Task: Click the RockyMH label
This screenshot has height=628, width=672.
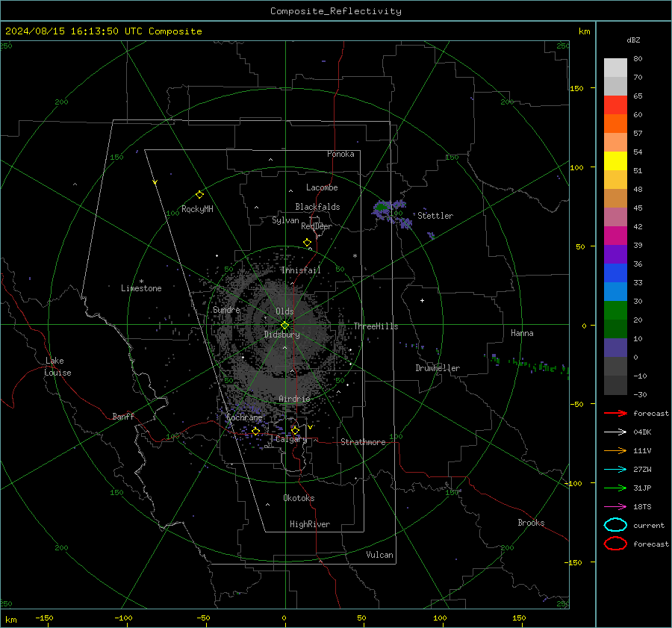Action: [x=197, y=209]
